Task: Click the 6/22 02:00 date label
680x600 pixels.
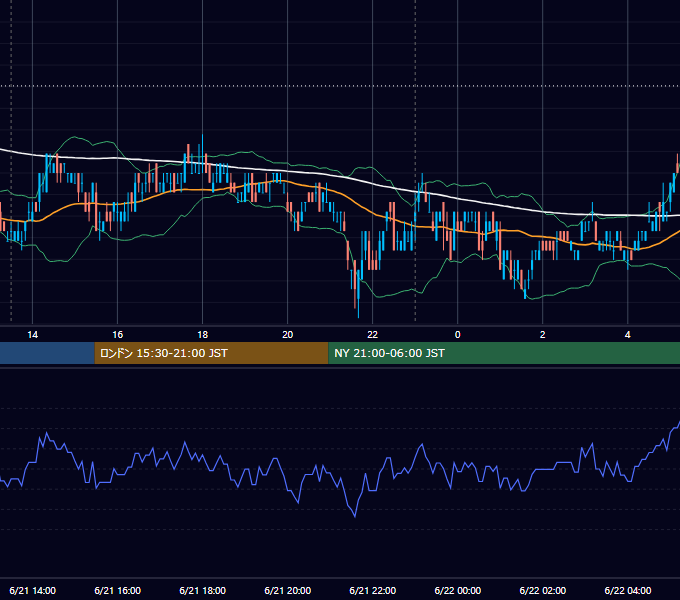Action: [543, 590]
